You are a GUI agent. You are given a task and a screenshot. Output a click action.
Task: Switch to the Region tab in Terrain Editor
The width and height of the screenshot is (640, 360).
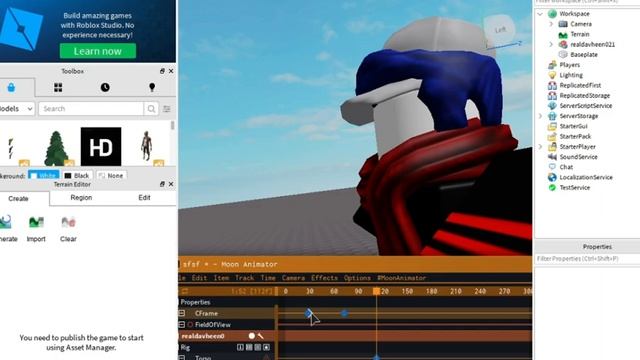tap(81, 198)
